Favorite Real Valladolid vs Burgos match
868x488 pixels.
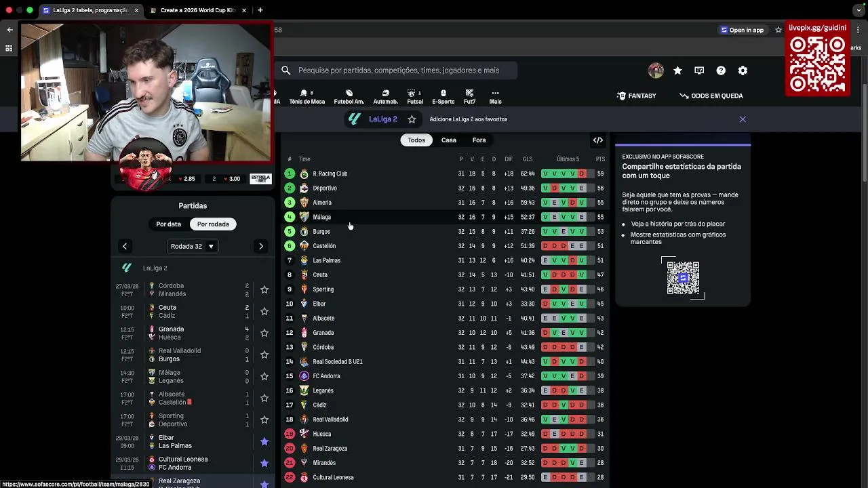pyautogui.click(x=264, y=355)
